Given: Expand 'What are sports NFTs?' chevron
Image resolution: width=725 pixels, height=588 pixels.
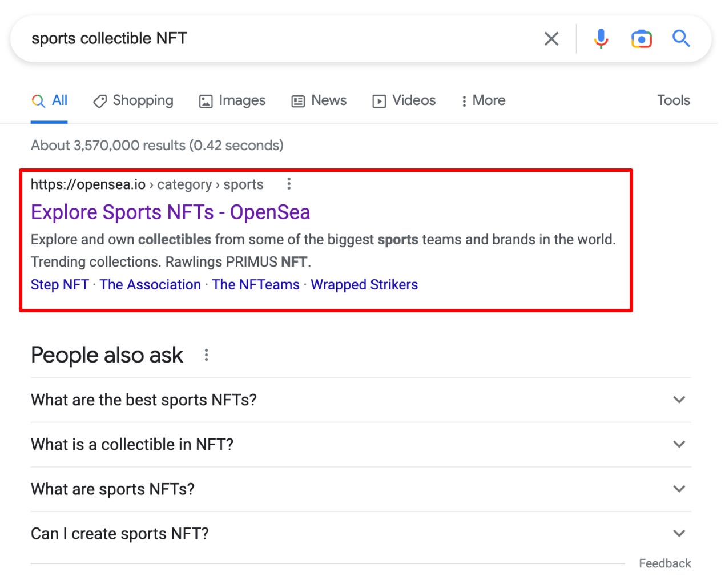Looking at the screenshot, I should tap(679, 489).
